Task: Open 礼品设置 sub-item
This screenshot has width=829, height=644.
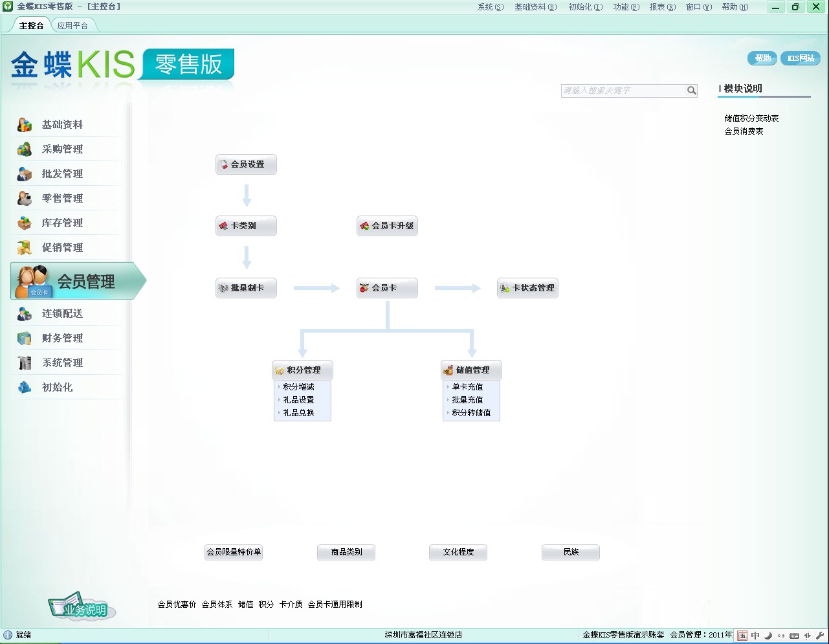Action: (x=298, y=400)
